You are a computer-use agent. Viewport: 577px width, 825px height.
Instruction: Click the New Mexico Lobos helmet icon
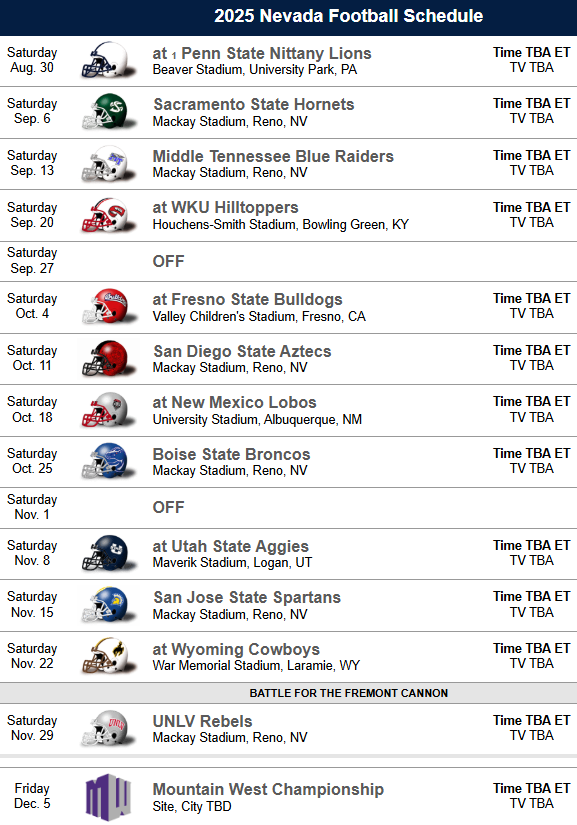(107, 410)
